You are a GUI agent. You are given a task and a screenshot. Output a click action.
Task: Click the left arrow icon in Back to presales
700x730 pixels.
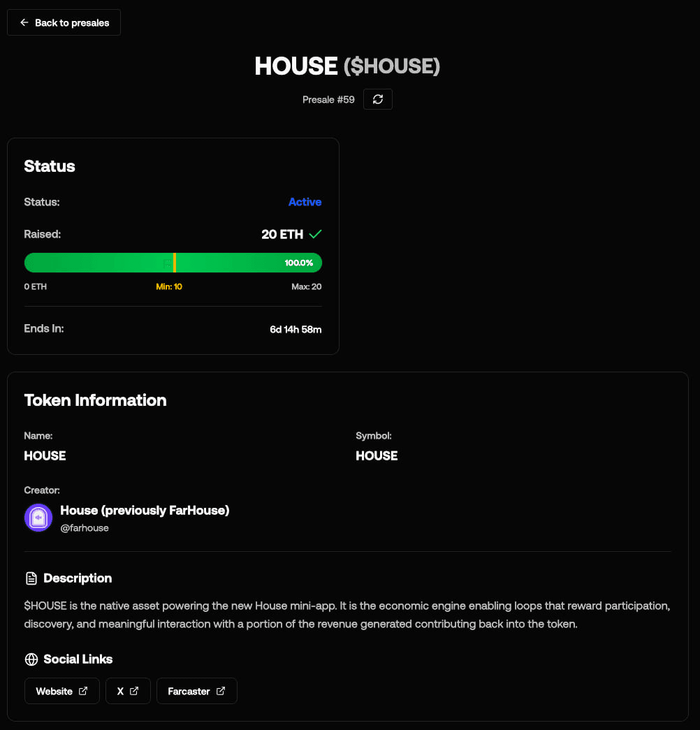[24, 22]
